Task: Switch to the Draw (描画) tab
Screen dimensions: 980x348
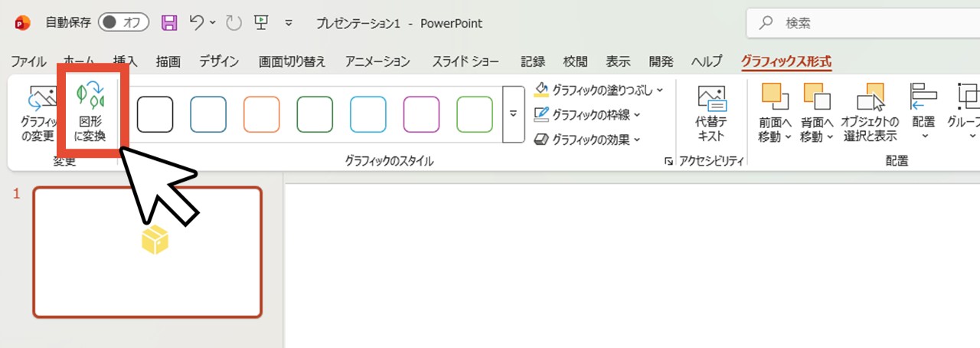Action: point(168,61)
